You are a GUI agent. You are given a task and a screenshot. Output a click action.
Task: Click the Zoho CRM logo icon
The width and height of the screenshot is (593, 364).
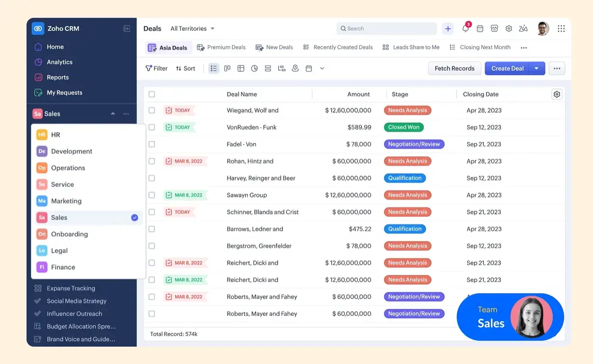coord(38,28)
